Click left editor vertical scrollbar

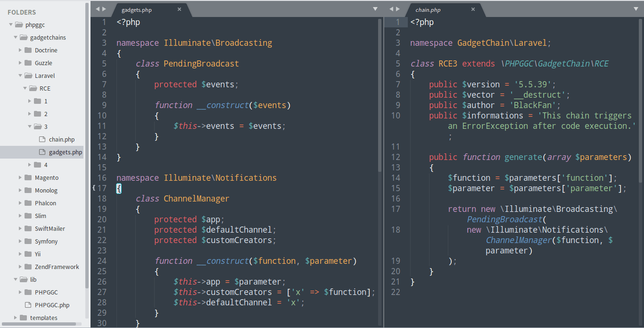[380, 95]
